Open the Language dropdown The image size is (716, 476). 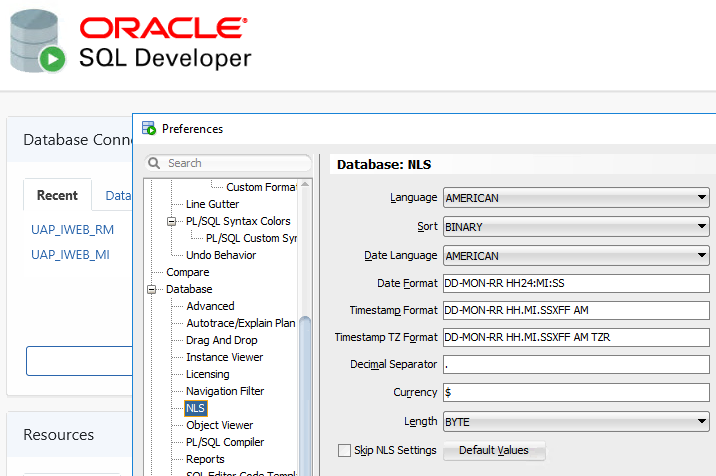click(x=576, y=198)
